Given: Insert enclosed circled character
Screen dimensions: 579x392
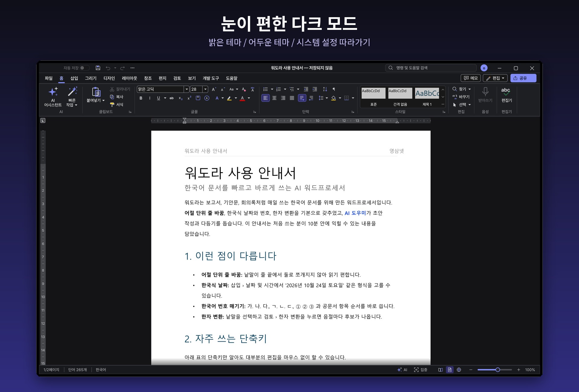Looking at the screenshot, I should pos(207,98).
